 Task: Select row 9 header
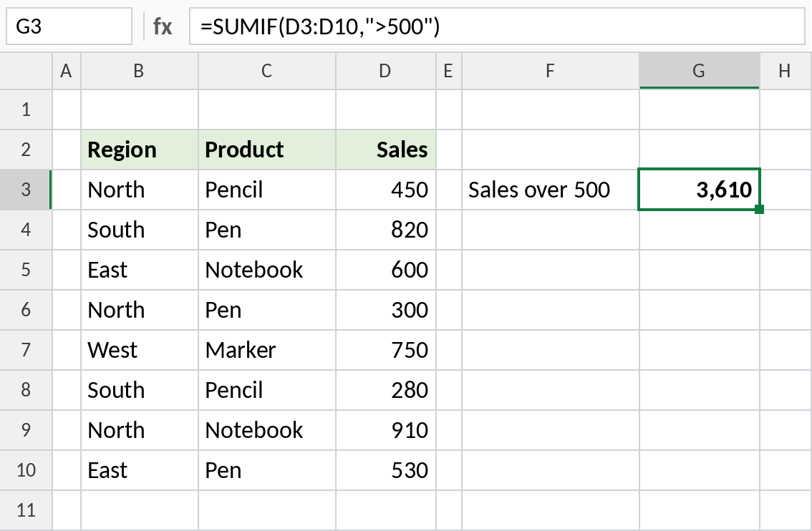[x=26, y=430]
